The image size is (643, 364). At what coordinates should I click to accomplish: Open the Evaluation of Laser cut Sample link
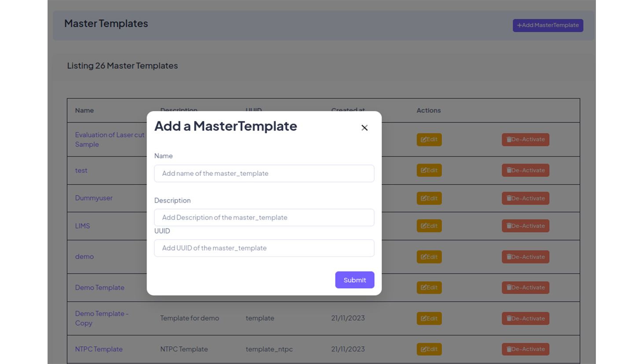click(109, 135)
